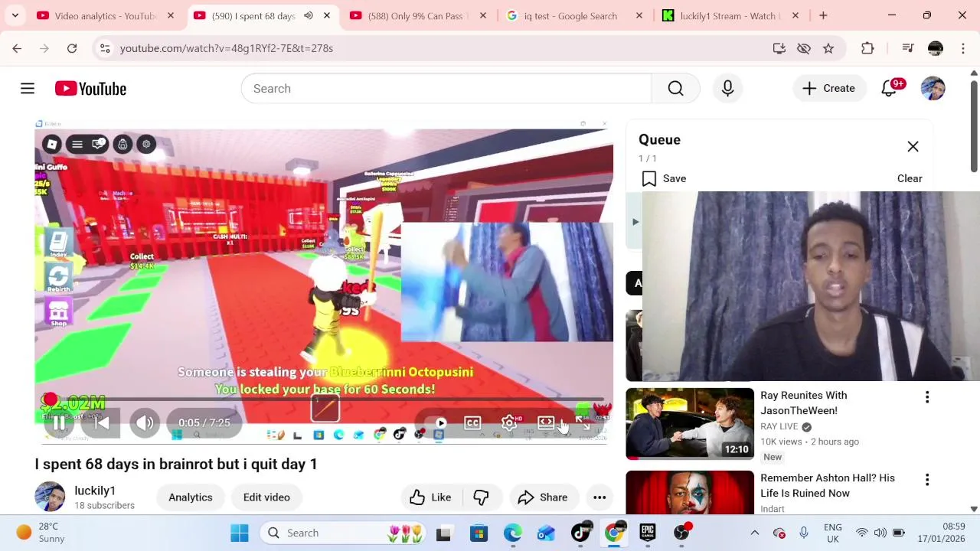
Task: Open the RAY LIVE channel name
Action: pyautogui.click(x=779, y=426)
